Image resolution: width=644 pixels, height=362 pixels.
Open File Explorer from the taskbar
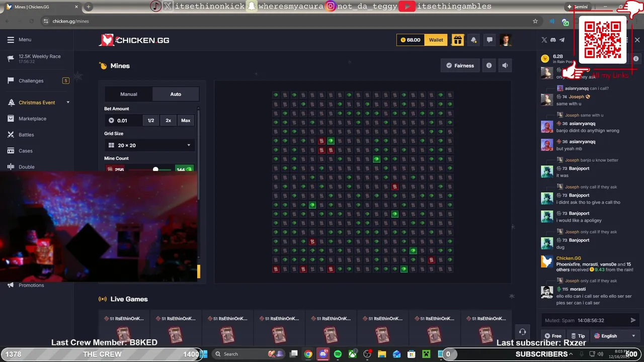pos(382,354)
